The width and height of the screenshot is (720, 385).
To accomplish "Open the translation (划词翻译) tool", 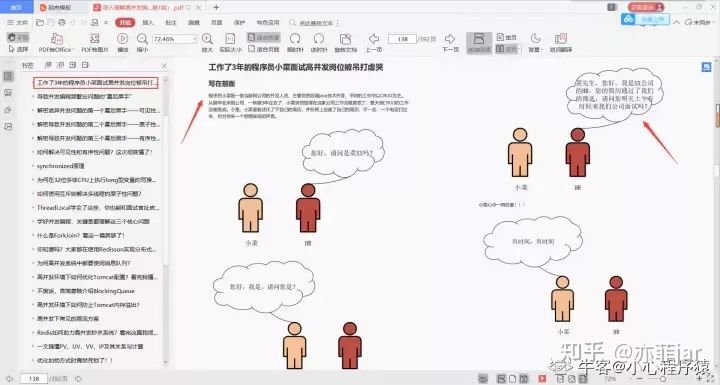I will coord(561,43).
